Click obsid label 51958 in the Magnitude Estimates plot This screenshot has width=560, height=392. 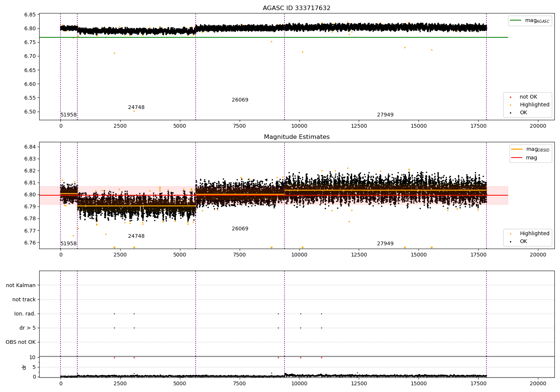coord(68,244)
